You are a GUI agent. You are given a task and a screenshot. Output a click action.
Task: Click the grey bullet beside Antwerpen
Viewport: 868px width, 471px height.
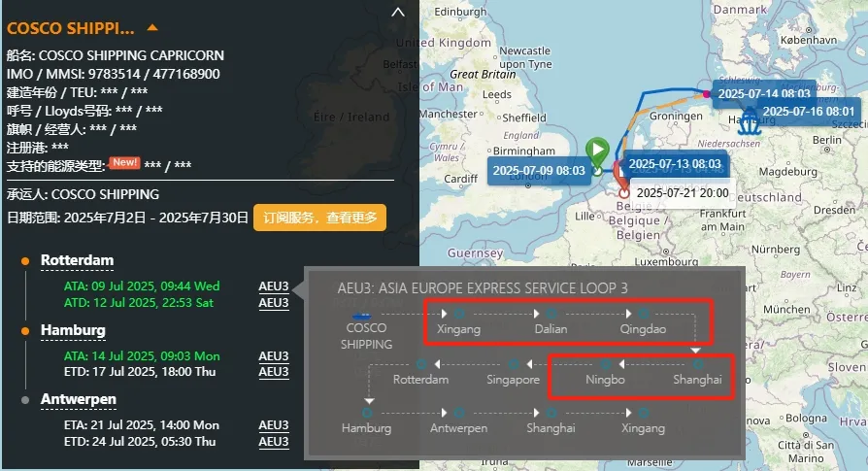[25, 399]
